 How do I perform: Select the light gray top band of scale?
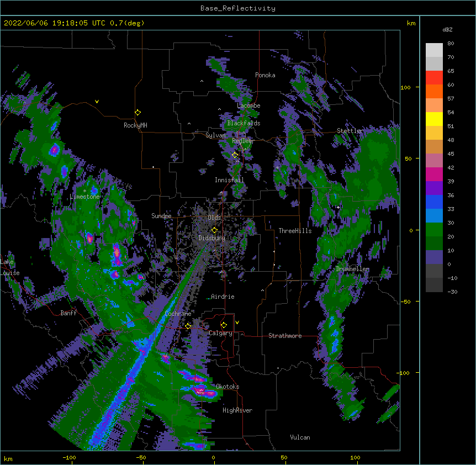[x=434, y=50]
